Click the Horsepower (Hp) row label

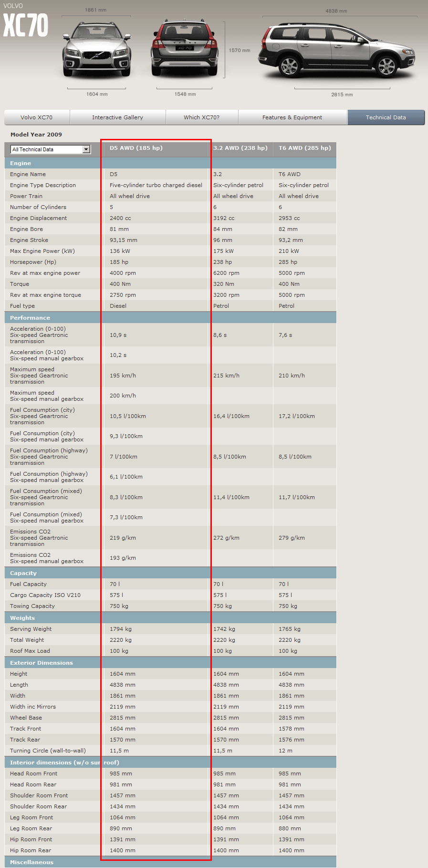33,262
